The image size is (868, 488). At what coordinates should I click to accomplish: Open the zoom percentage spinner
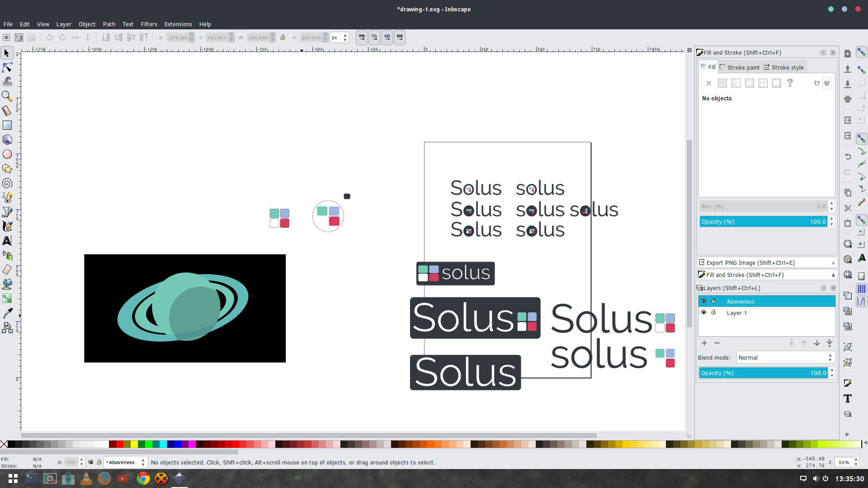(x=846, y=462)
